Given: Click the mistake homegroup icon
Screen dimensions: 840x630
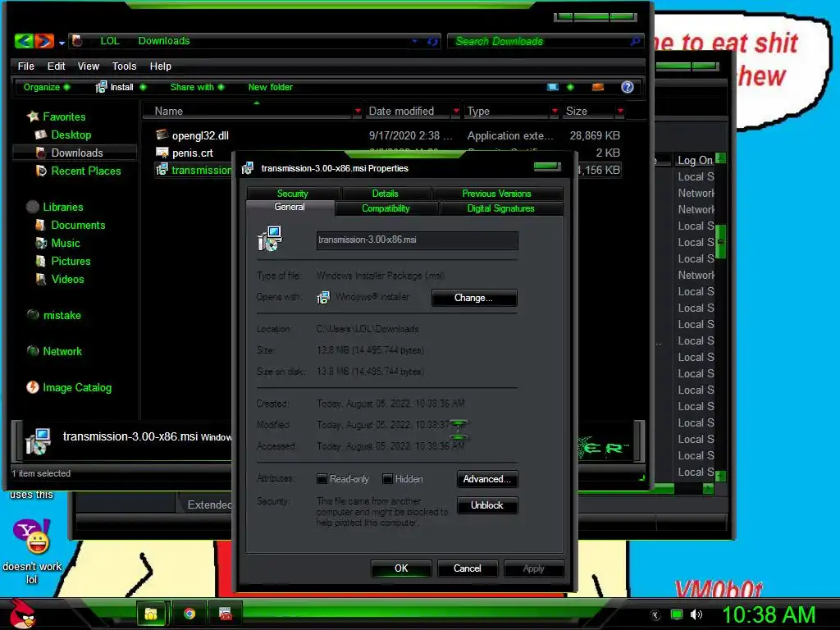Looking at the screenshot, I should click(x=33, y=315).
